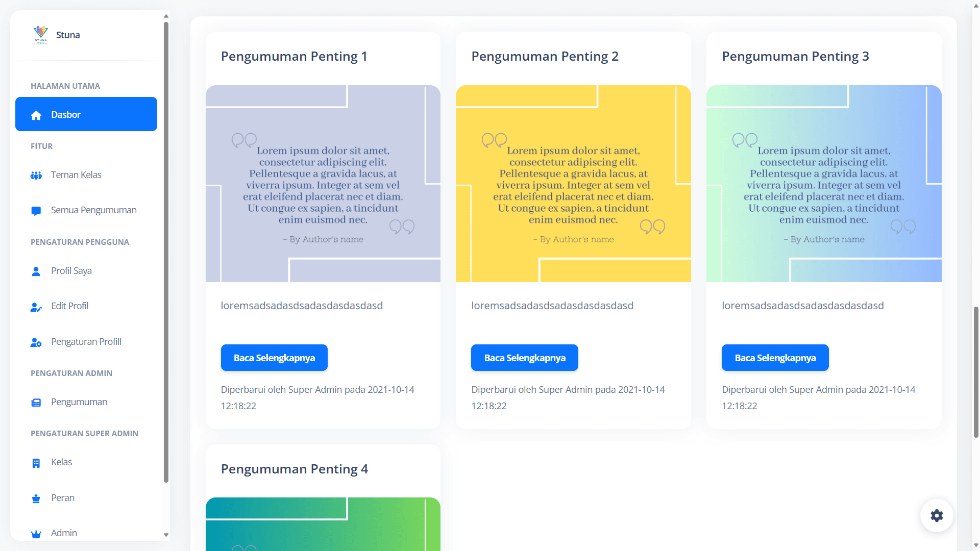Open the floating settings gear button
Image resolution: width=980 pixels, height=551 pixels.
pyautogui.click(x=937, y=515)
